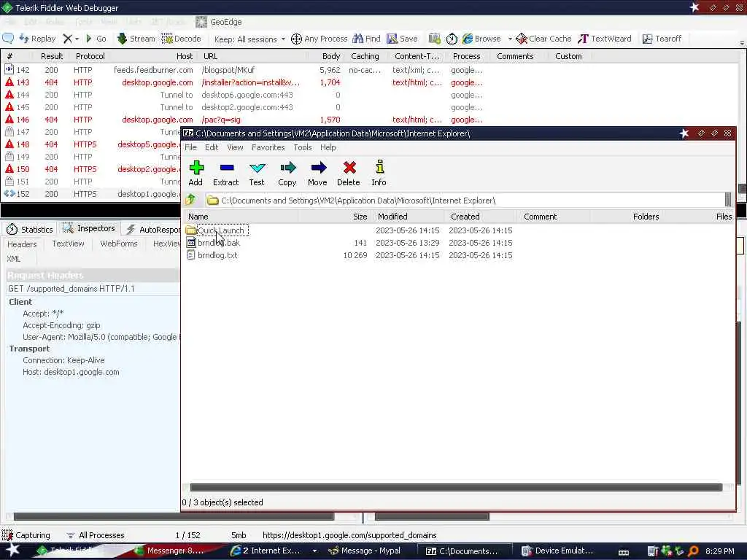747x560 pixels.
Task: Open the 7-Zip Favorites menu
Action: point(268,147)
